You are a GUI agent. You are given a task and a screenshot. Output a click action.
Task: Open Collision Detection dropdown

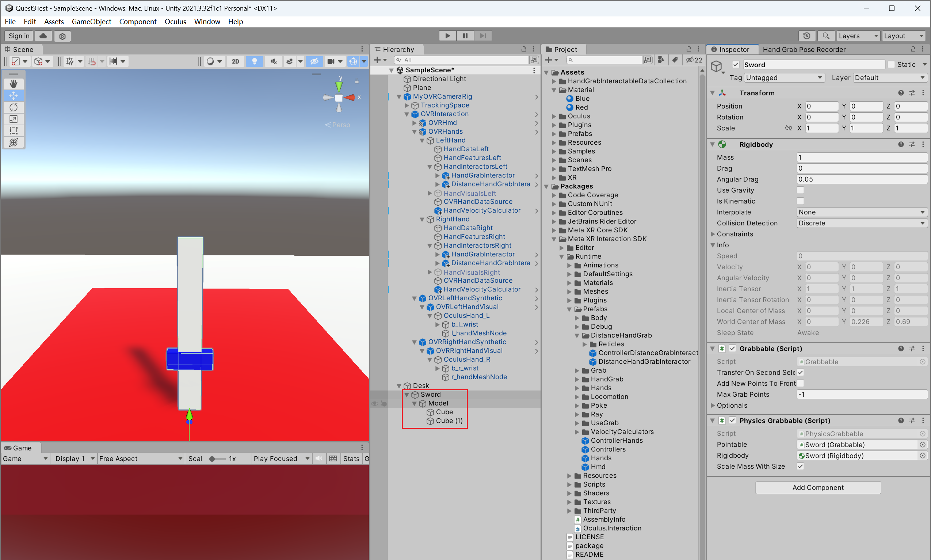[x=862, y=223]
